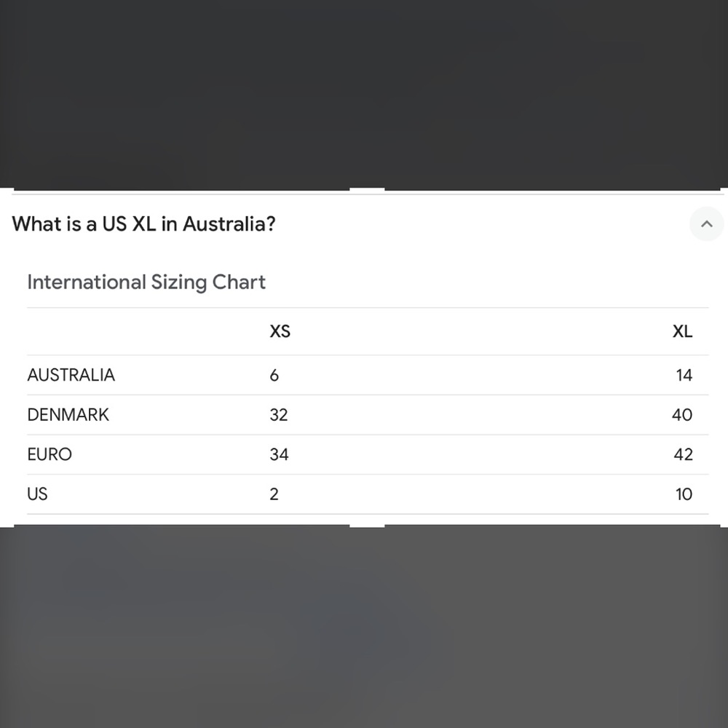
Task: Select the US row label
Action: pyautogui.click(x=37, y=494)
